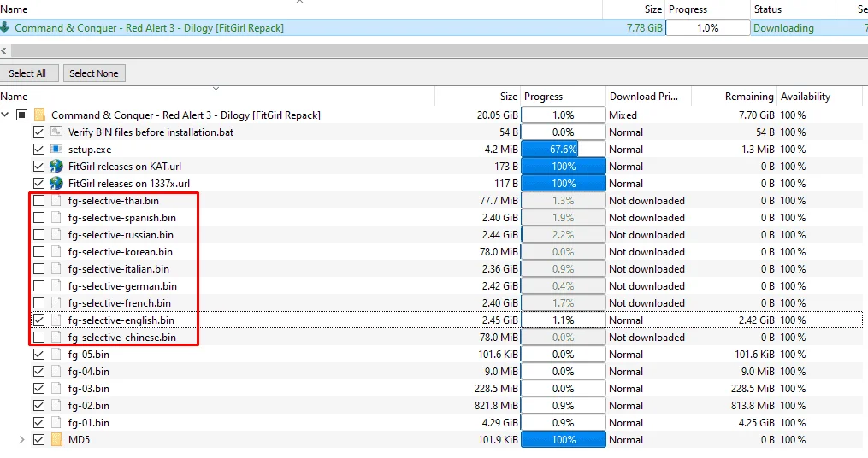
Task: Click the sort arrow above the file list Name column
Action: pyautogui.click(x=216, y=89)
